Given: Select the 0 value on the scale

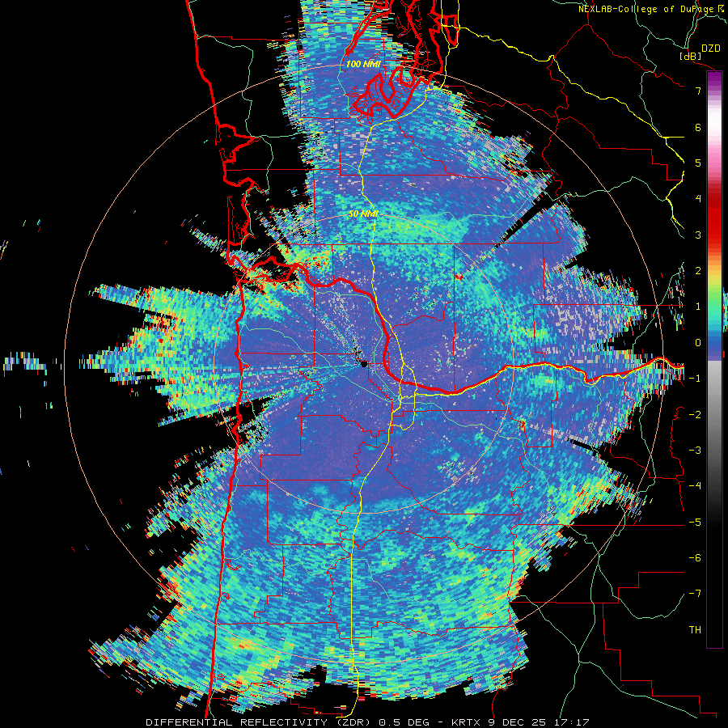Looking at the screenshot, I should click(698, 343).
